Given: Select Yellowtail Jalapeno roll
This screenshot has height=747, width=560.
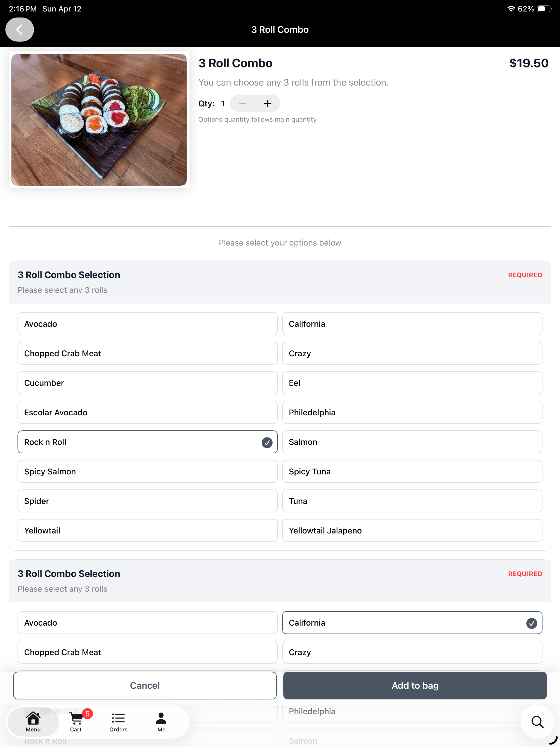Looking at the screenshot, I should click(x=412, y=530).
